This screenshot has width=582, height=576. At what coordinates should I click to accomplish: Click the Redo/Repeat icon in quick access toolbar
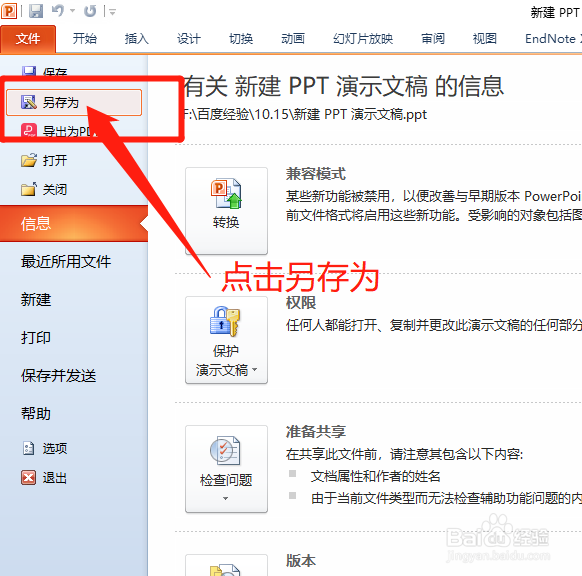pyautogui.click(x=90, y=11)
